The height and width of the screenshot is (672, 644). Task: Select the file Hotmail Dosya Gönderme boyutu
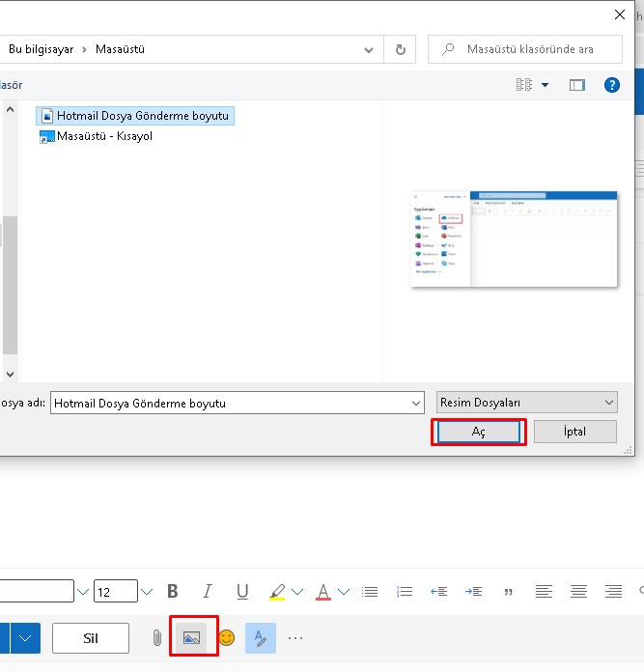(x=135, y=116)
